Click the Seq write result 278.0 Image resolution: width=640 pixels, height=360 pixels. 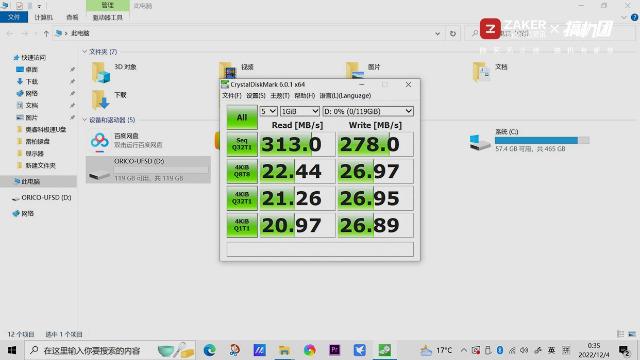point(376,144)
